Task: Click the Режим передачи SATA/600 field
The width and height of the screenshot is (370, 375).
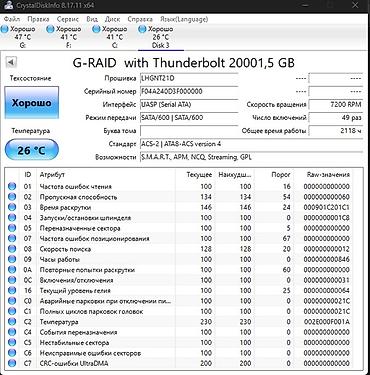Action: (x=189, y=117)
